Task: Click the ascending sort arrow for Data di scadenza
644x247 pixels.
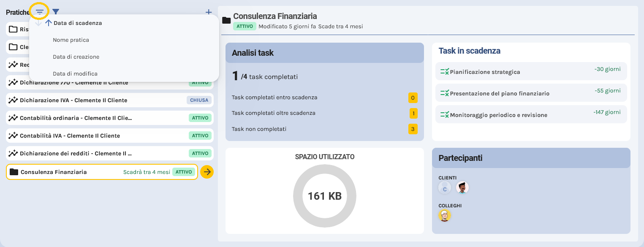Action: point(48,23)
